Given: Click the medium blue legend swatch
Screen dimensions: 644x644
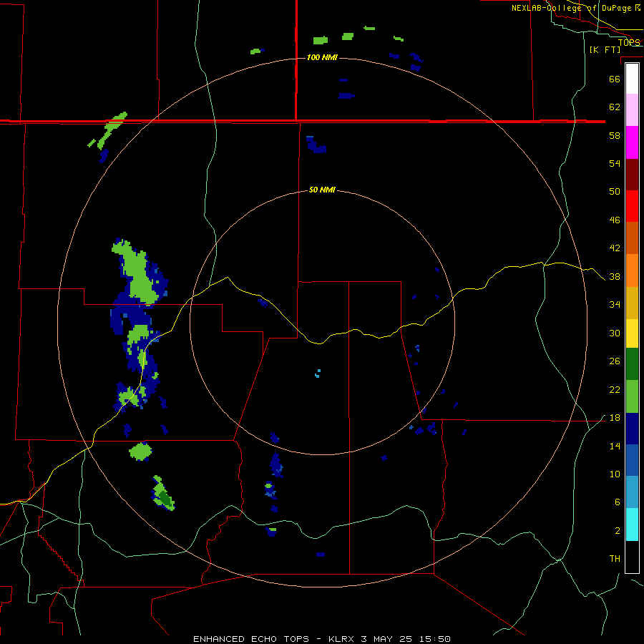Looking at the screenshot, I should point(632,460).
